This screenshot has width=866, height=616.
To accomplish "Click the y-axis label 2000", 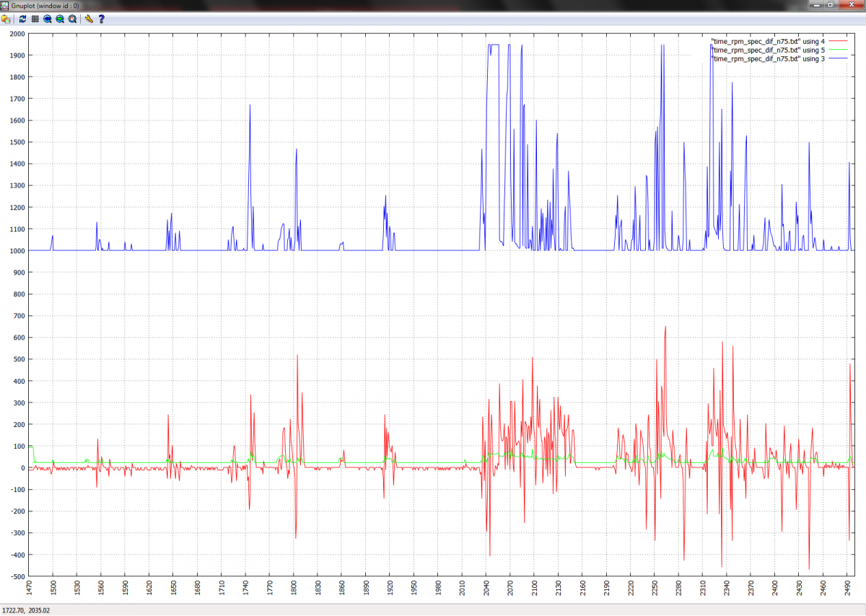I will pos(17,34).
